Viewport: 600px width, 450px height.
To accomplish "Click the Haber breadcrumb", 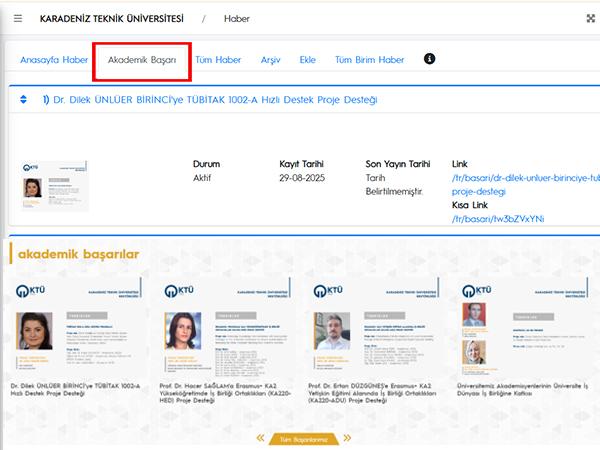I will coord(236,19).
